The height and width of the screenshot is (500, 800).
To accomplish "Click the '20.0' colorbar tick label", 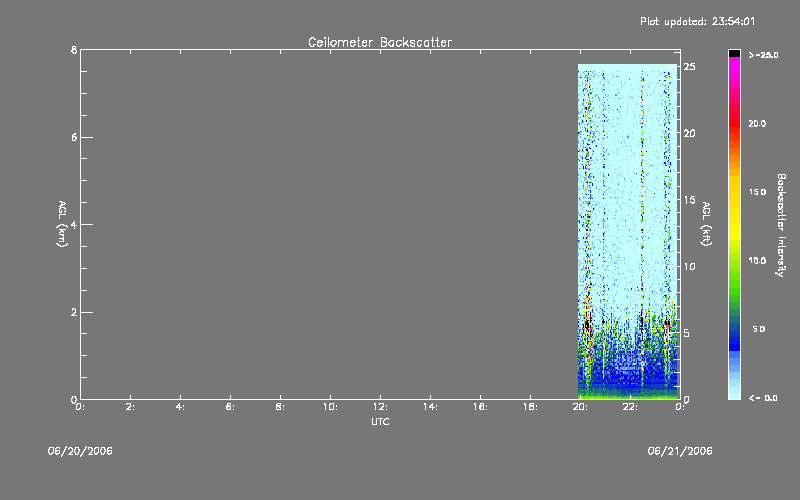I will coord(757,124).
